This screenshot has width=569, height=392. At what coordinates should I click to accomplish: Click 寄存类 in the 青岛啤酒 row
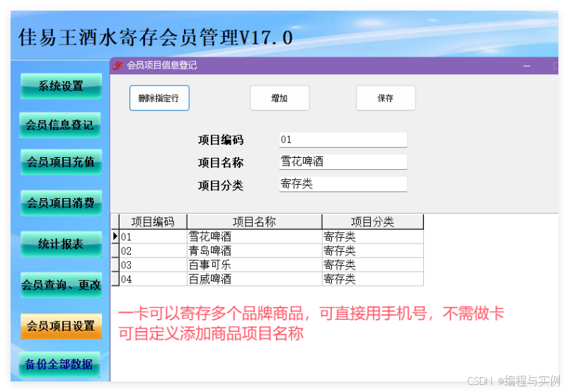click(x=373, y=250)
